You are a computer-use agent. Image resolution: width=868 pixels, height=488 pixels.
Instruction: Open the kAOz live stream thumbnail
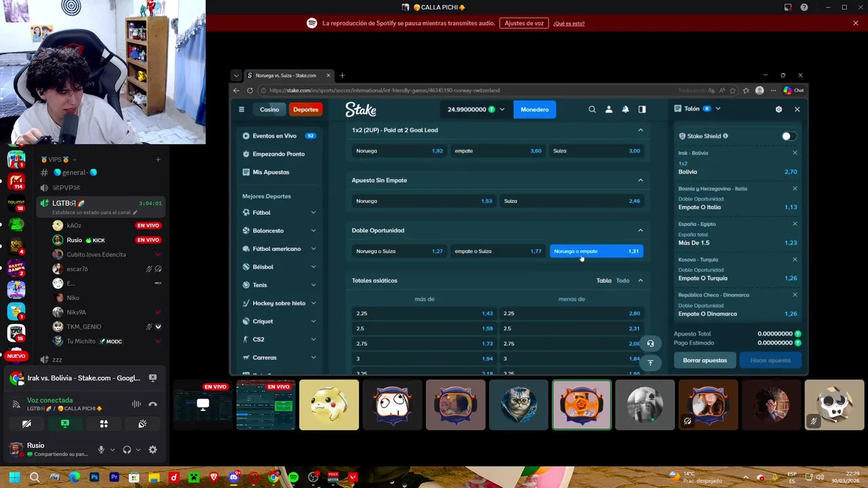[203, 405]
